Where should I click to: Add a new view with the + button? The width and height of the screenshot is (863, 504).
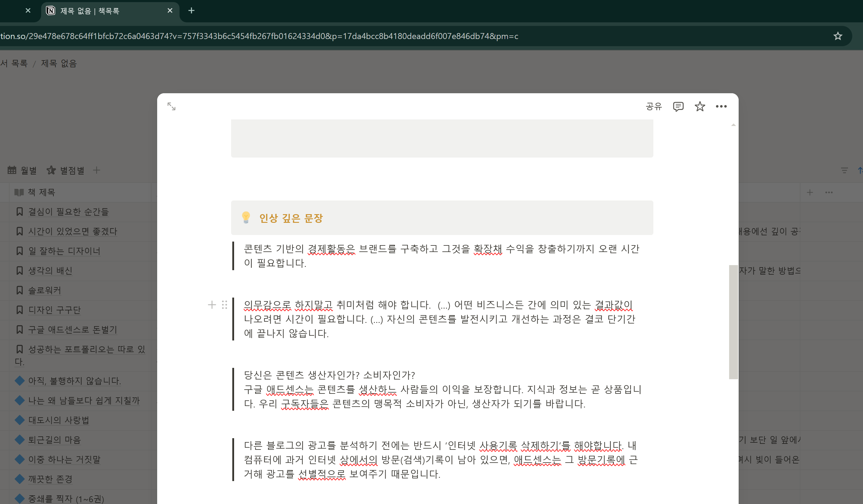[97, 170]
